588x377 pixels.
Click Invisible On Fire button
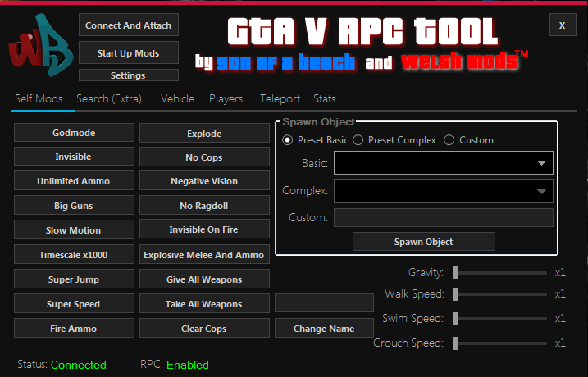point(204,229)
